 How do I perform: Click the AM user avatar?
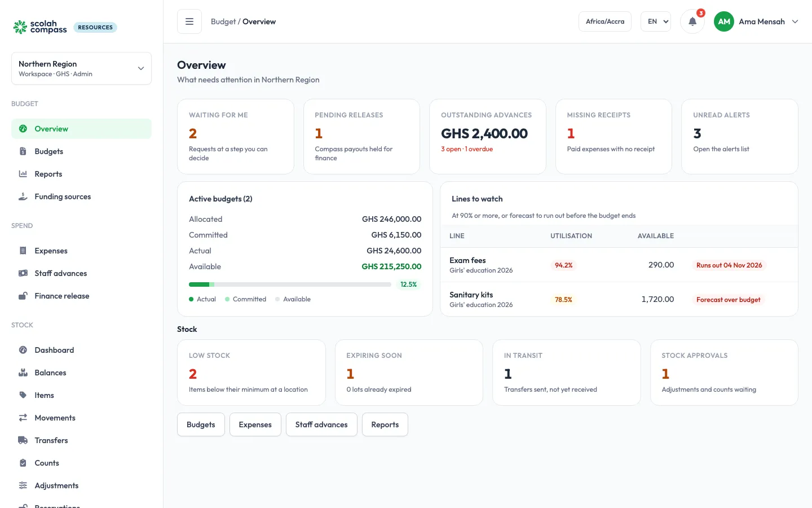coord(724,21)
